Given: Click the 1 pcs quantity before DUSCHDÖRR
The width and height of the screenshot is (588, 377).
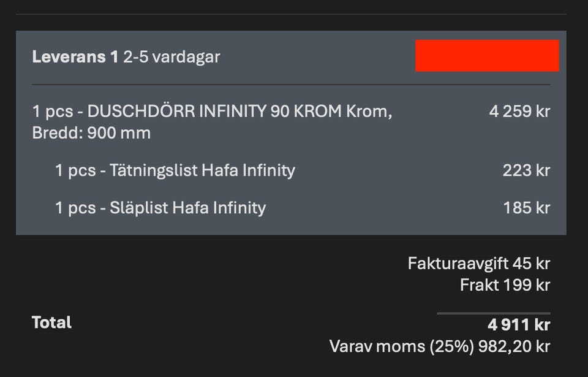Looking at the screenshot, I should pyautogui.click(x=55, y=112).
